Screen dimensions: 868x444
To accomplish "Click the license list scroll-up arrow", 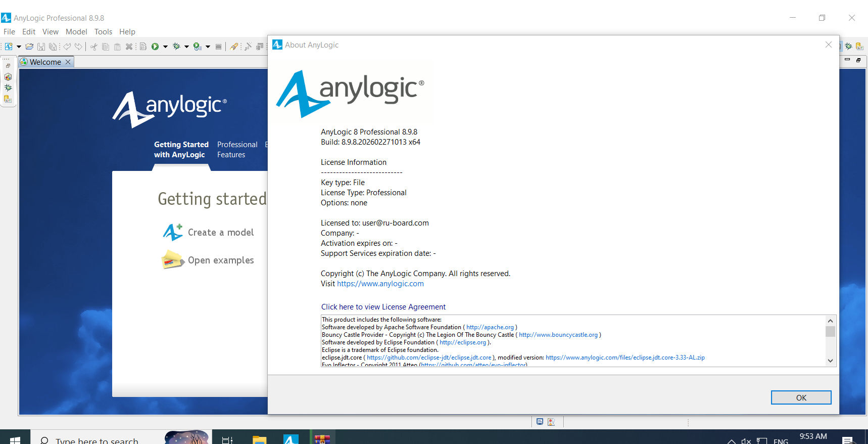I will pos(830,321).
